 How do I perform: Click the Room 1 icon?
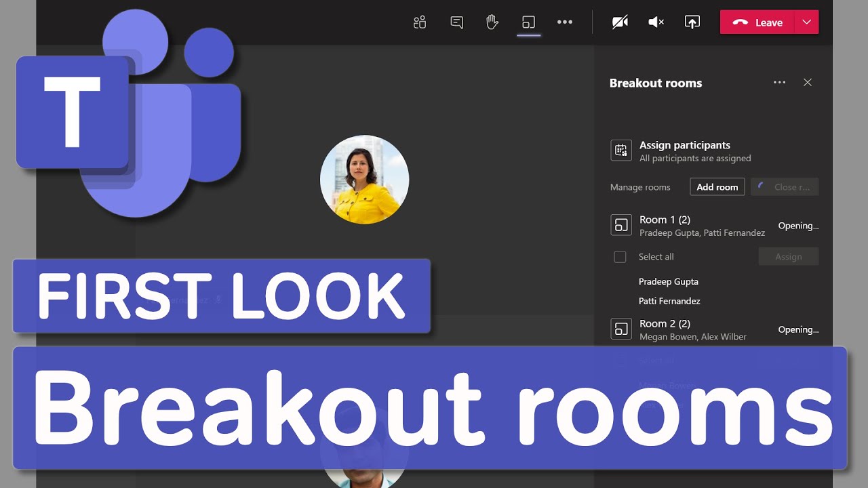(x=621, y=225)
